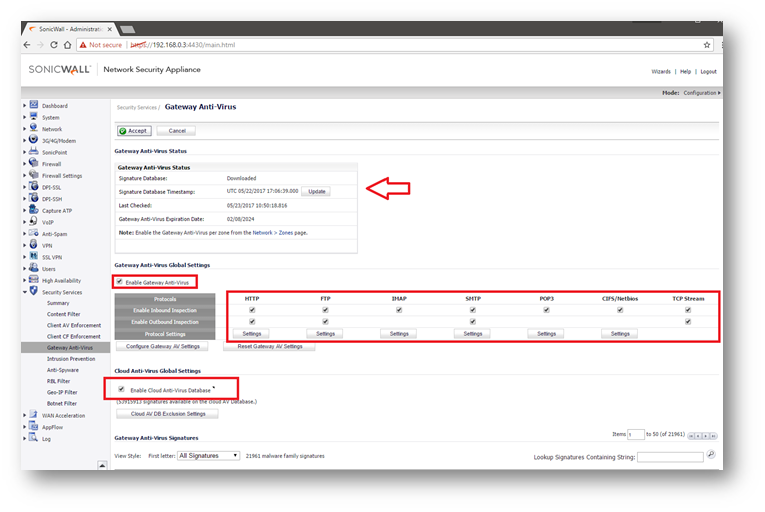Click the VPN icon

click(34, 245)
